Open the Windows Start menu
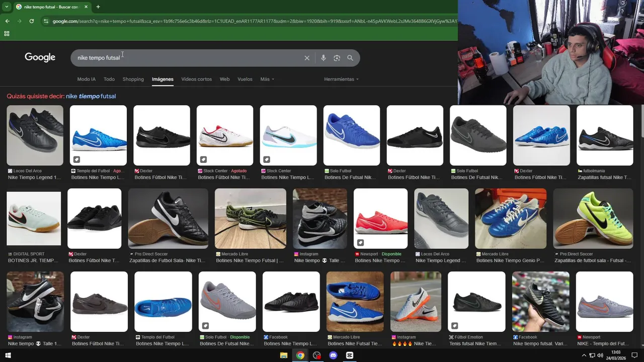The height and width of the screenshot is (362, 644). click(x=8, y=355)
